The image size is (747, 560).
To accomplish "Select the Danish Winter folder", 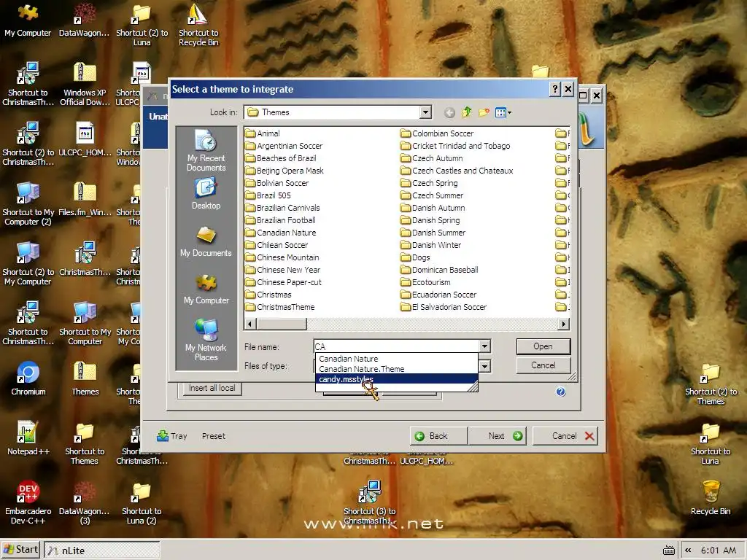I will [x=431, y=245].
